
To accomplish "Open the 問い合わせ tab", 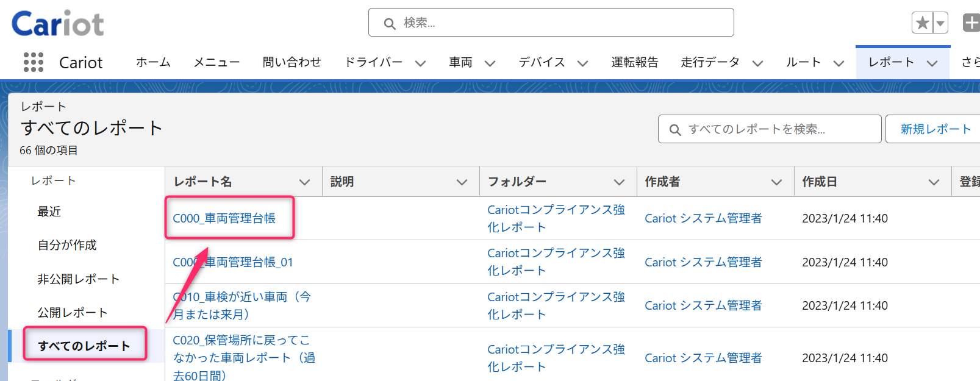I will point(292,62).
